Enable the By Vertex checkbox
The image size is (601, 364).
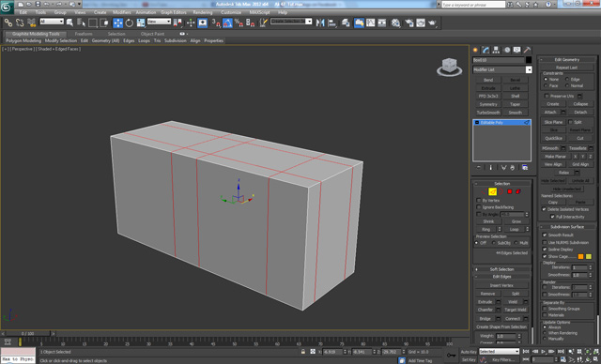pyautogui.click(x=479, y=201)
